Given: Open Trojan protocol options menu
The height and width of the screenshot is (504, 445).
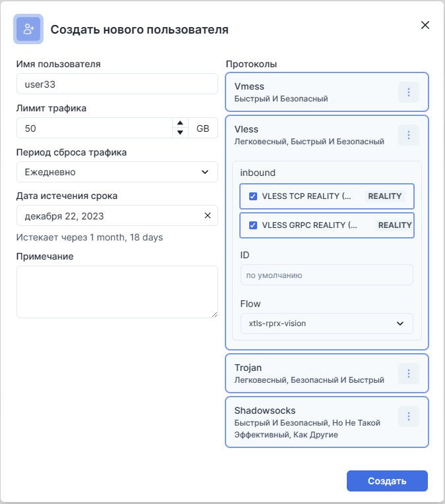Looking at the screenshot, I should pos(408,374).
